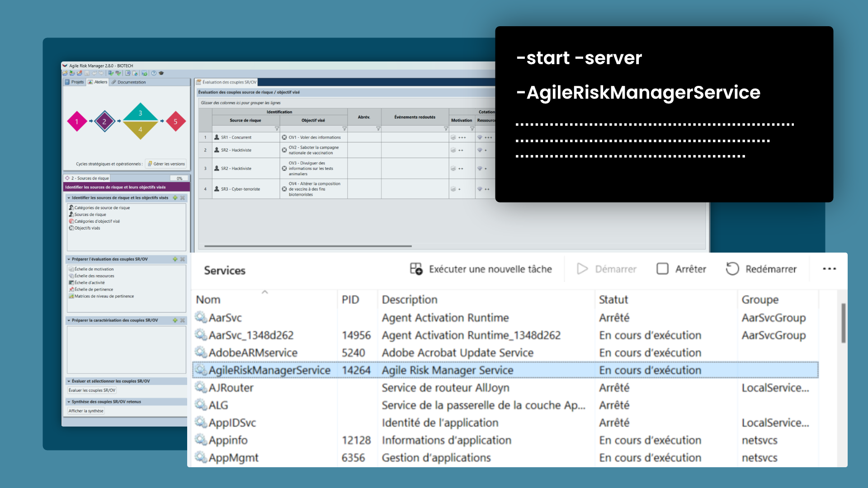Click the greyed save disk icon
This screenshot has width=868, height=488.
point(87,73)
